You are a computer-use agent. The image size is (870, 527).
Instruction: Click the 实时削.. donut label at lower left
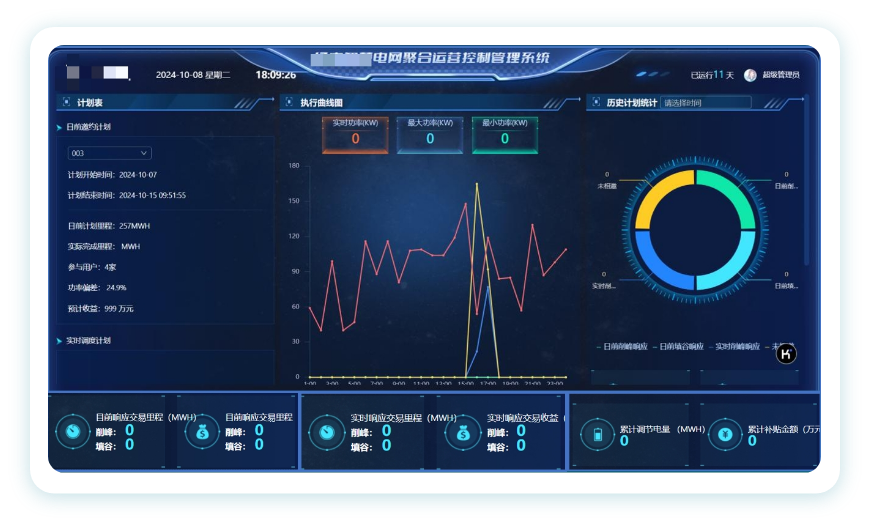(603, 286)
